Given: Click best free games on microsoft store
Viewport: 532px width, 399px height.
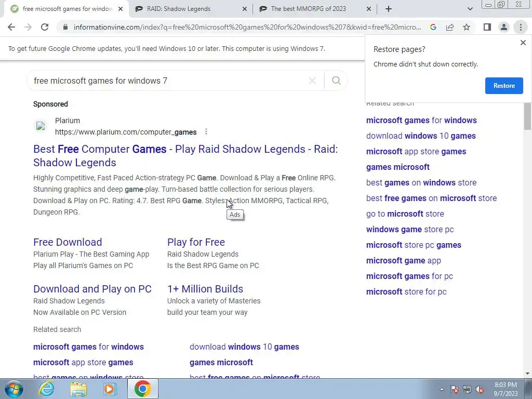Looking at the screenshot, I should [x=431, y=198].
